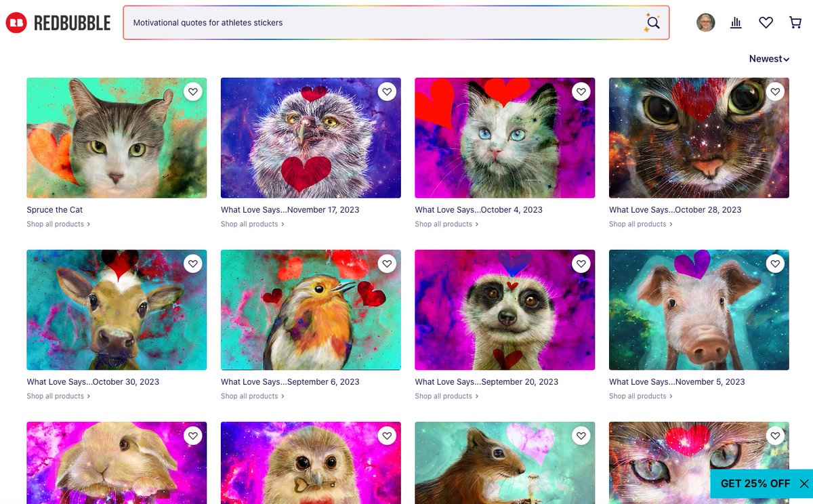Screen dimensions: 813x504
Task: Favorite the robin bird artwork
Action: (387, 264)
